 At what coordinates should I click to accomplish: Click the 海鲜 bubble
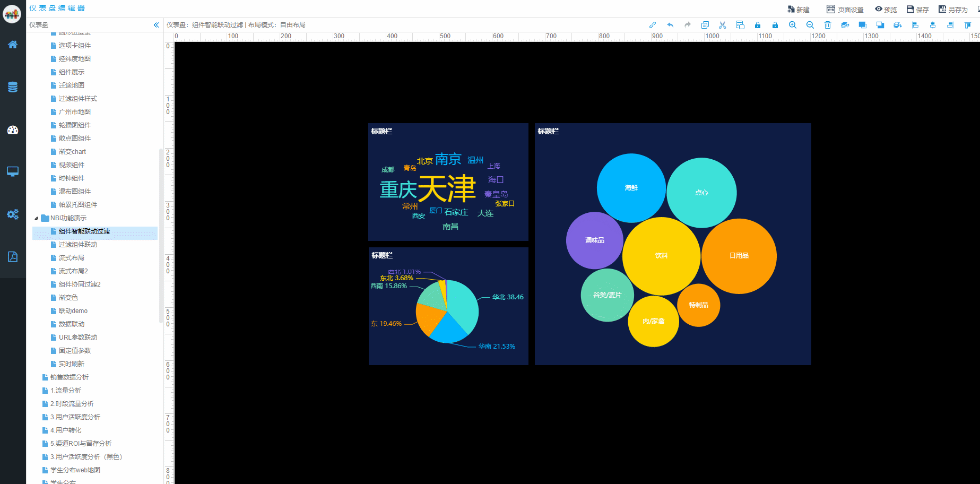click(x=631, y=188)
